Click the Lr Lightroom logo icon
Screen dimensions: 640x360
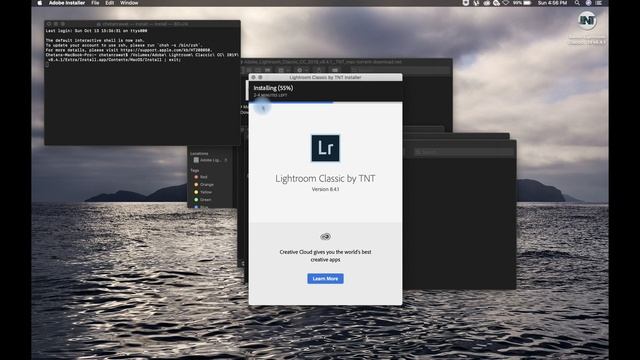(x=325, y=148)
